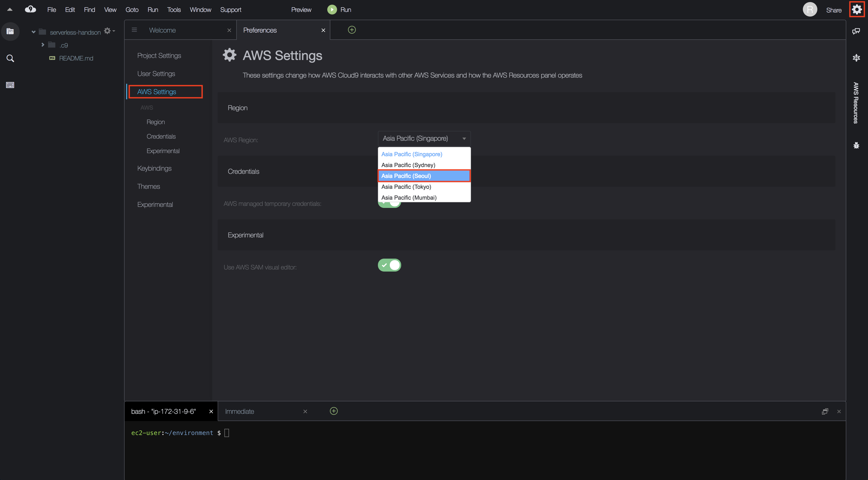
Task: Close the Preferences tab
Action: click(323, 30)
